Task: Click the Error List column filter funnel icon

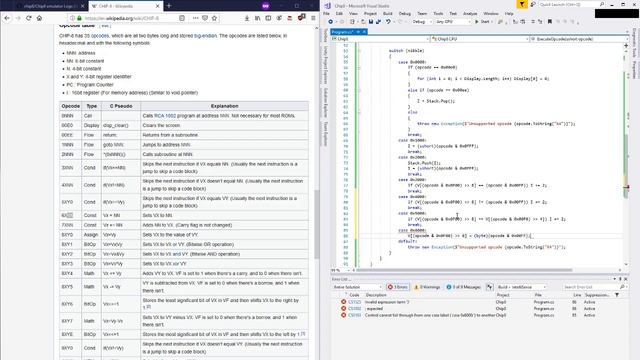Action: click(x=617, y=295)
